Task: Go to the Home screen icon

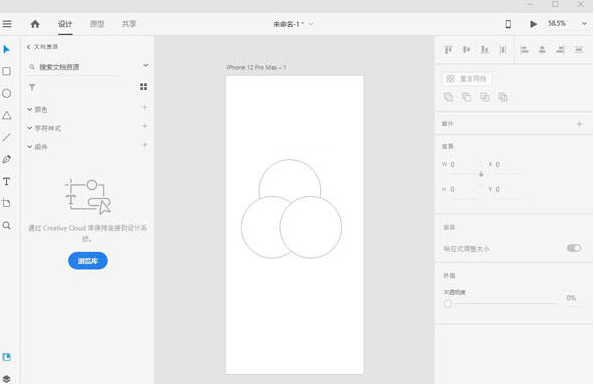Action: (35, 24)
